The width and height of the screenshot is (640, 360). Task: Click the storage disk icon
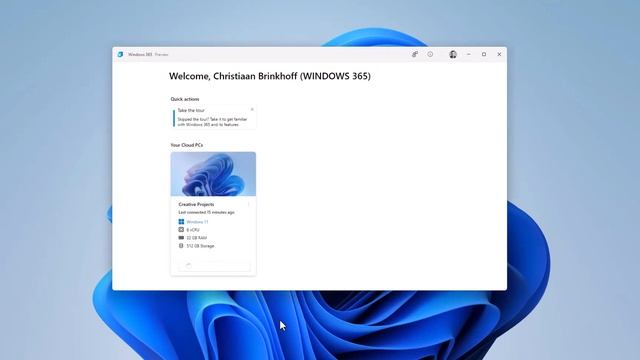click(x=181, y=246)
